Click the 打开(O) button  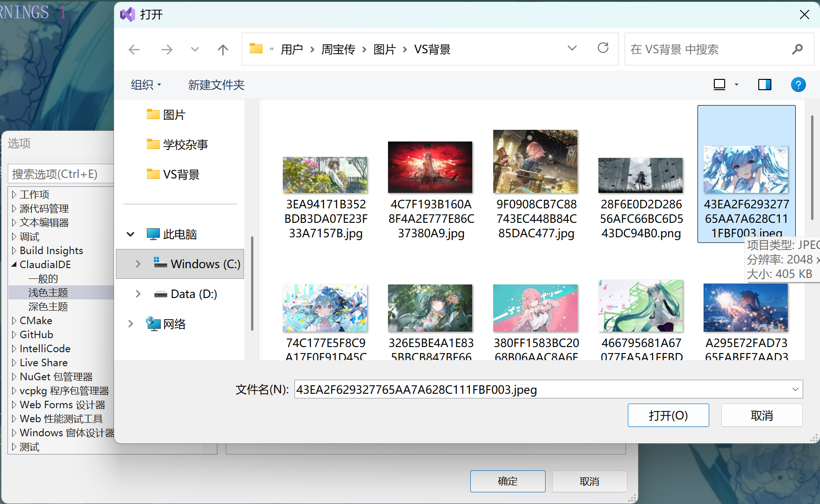[668, 415]
